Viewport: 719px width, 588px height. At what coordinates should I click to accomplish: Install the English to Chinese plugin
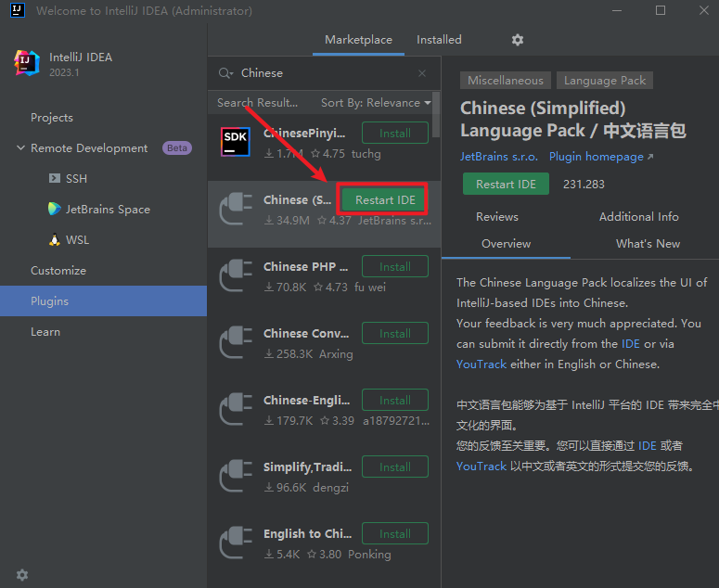coord(395,534)
